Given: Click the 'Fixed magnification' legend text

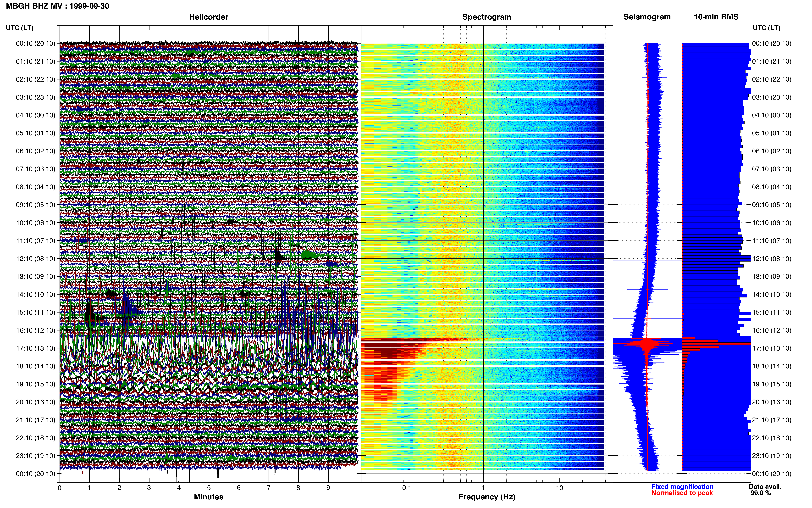Looking at the screenshot, I should (x=682, y=486).
